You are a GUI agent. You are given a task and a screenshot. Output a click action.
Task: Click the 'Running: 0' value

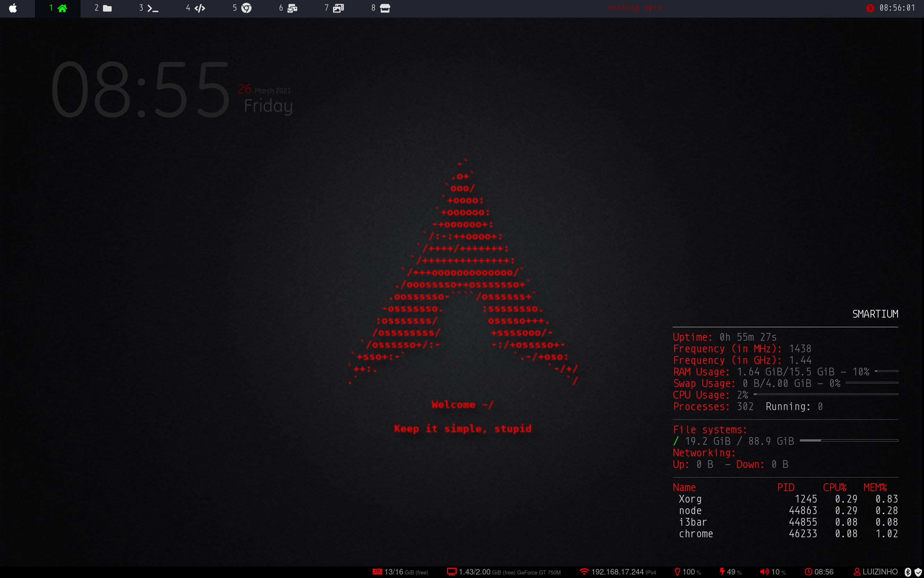(x=794, y=406)
